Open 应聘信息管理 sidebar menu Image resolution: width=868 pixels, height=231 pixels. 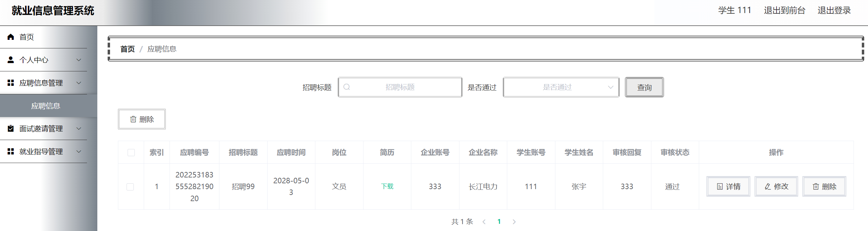pyautogui.click(x=43, y=83)
